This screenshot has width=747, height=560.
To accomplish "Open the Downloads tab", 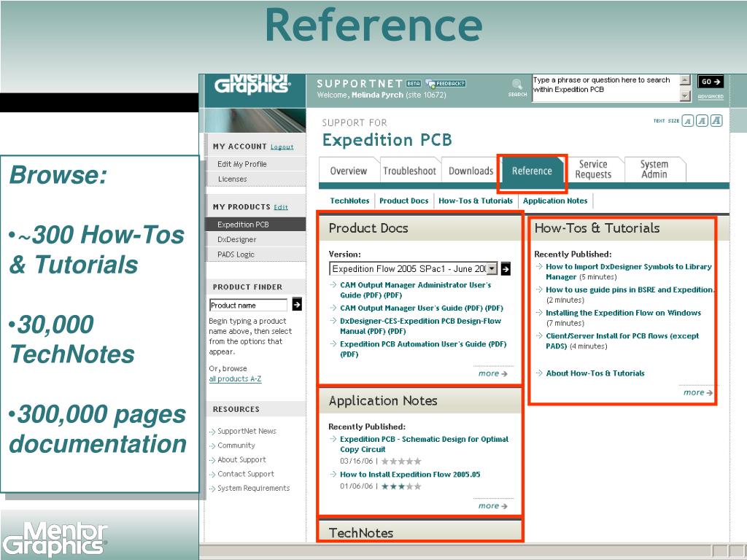I will [471, 171].
